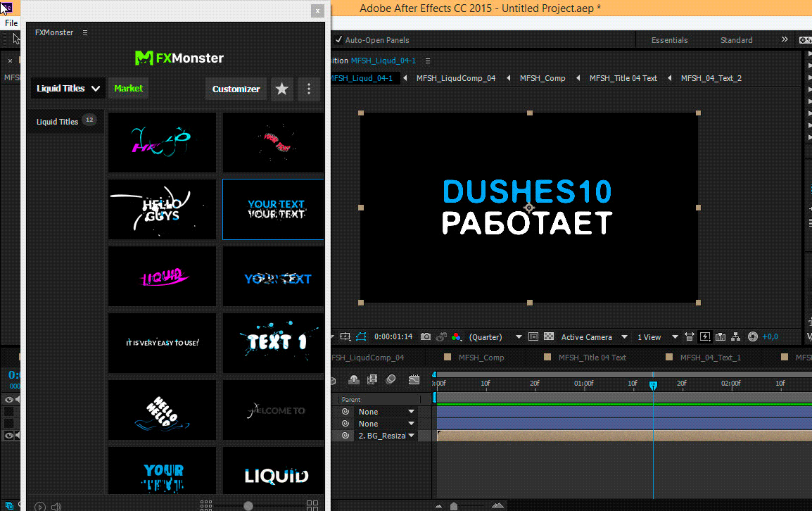The image size is (812, 511).
Task: Toggle the FXMonster preview sound icon
Action: click(x=56, y=506)
